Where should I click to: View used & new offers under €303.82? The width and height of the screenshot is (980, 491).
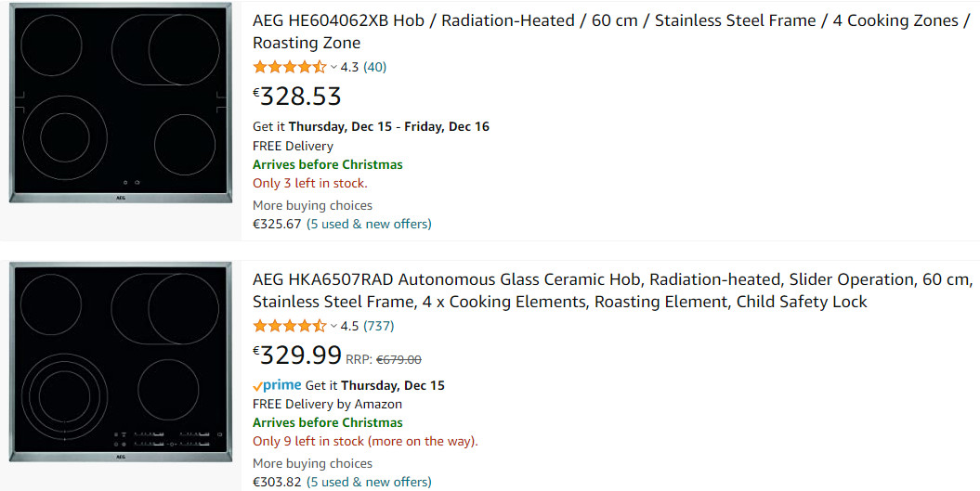(x=369, y=482)
